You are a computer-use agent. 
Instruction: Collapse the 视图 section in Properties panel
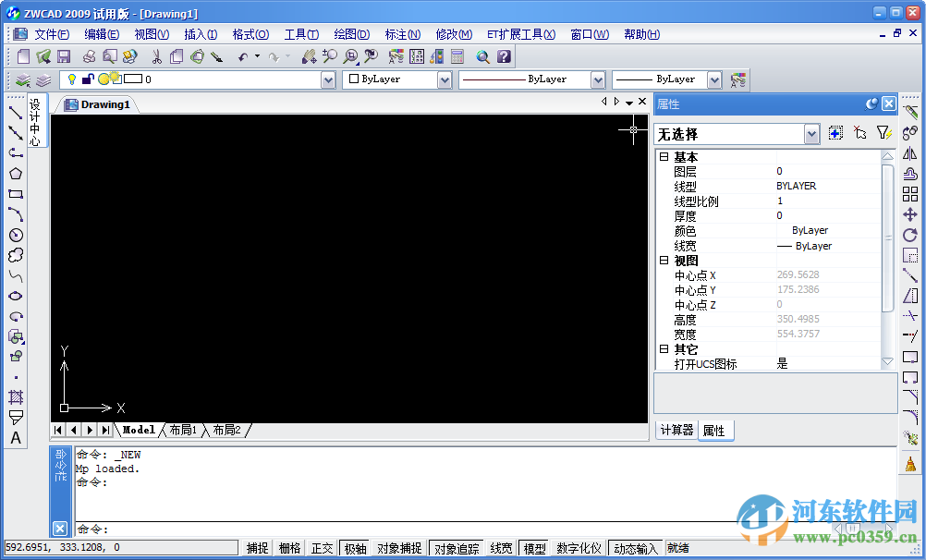click(664, 260)
